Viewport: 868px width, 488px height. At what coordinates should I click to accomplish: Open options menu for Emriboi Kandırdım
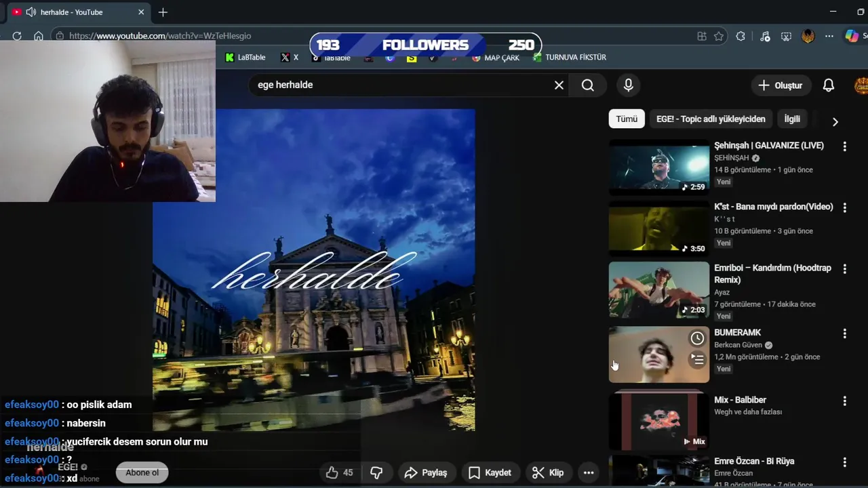(844, 269)
